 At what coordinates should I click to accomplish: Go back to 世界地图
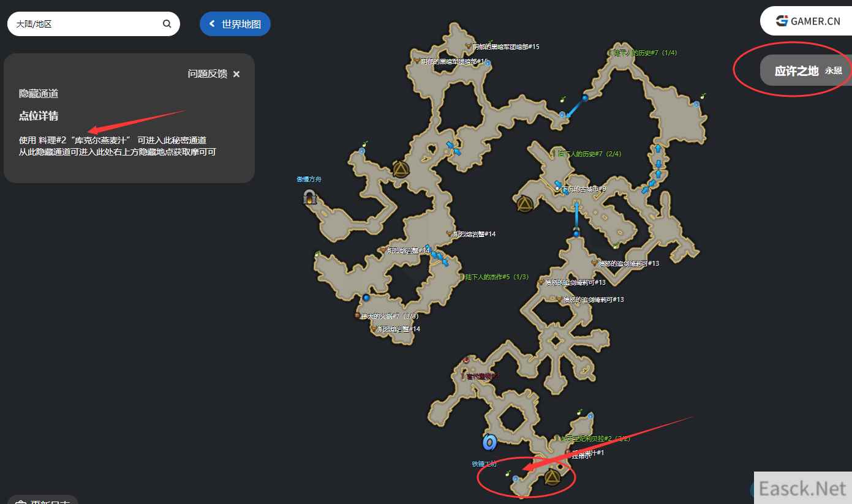pyautogui.click(x=235, y=24)
